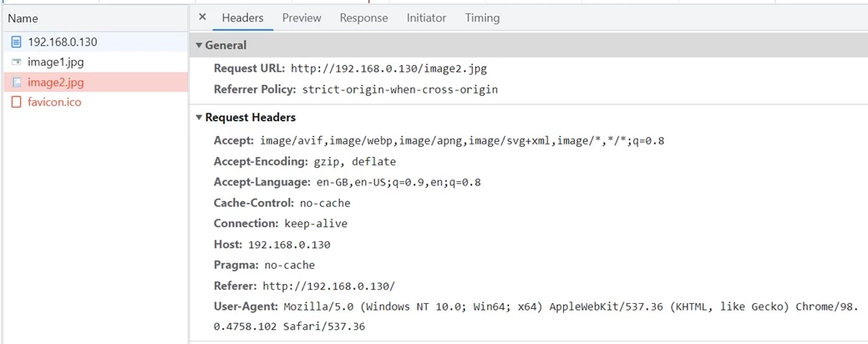868x344 pixels.
Task: Open the Response tab
Action: [363, 18]
